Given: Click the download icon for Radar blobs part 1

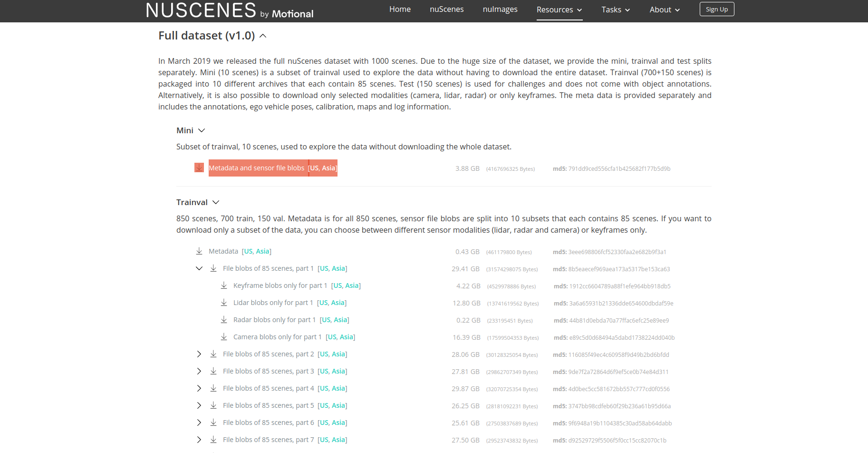Looking at the screenshot, I should point(224,319).
